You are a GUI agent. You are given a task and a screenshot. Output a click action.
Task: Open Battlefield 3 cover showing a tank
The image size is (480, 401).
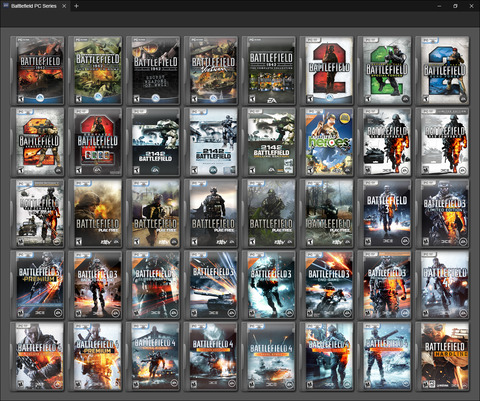tap(211, 285)
